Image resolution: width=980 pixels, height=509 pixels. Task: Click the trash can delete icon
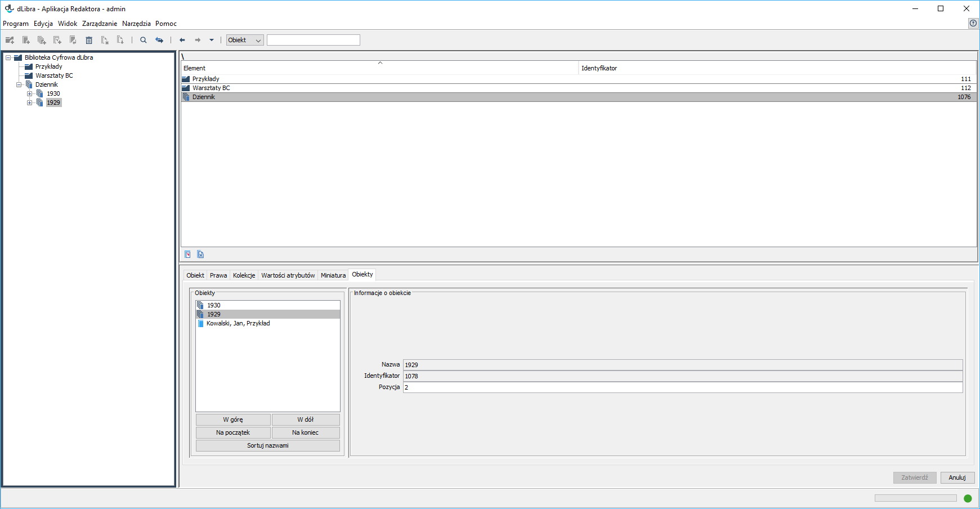89,40
